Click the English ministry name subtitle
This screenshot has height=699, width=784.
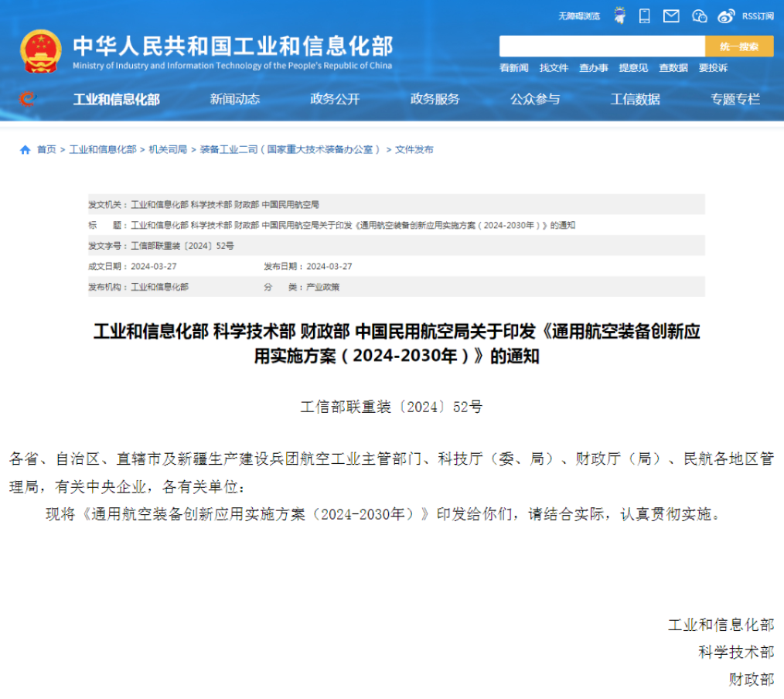pyautogui.click(x=233, y=66)
